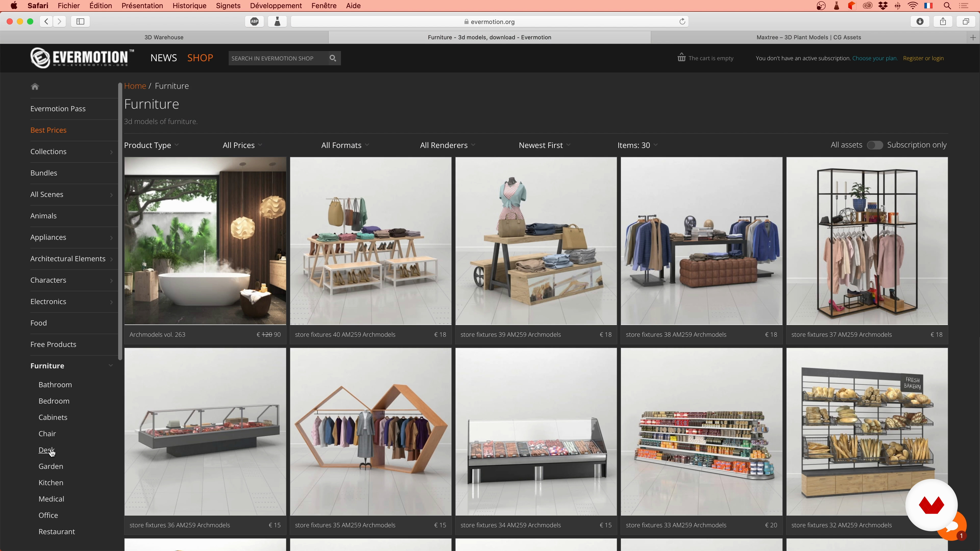The width and height of the screenshot is (980, 551).
Task: Select the Kitchen furniture subcategory
Action: 51,483
